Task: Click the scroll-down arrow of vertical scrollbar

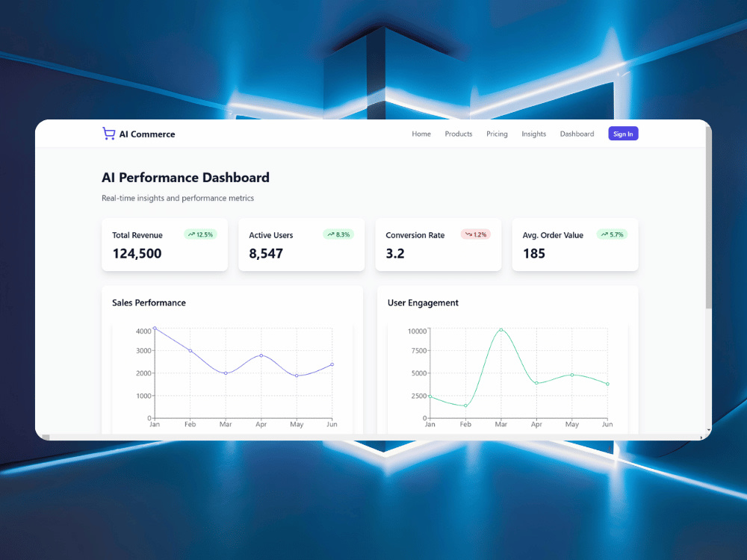Action: [709, 430]
